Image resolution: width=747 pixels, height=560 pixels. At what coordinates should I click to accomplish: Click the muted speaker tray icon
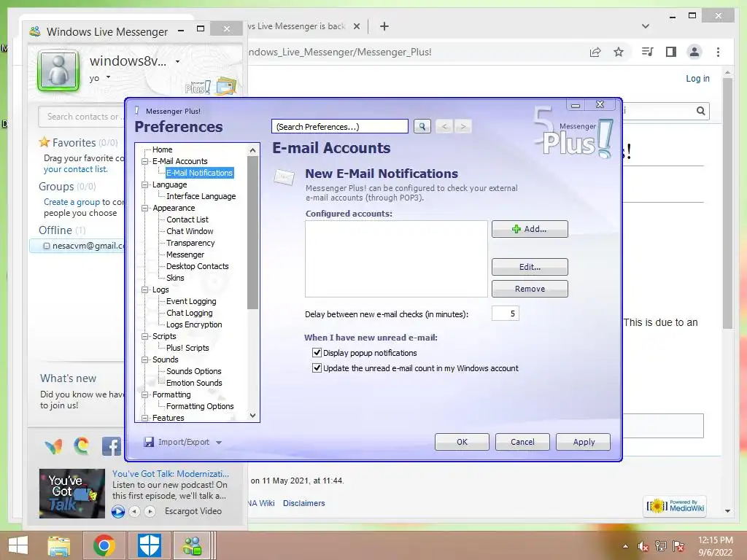(643, 546)
